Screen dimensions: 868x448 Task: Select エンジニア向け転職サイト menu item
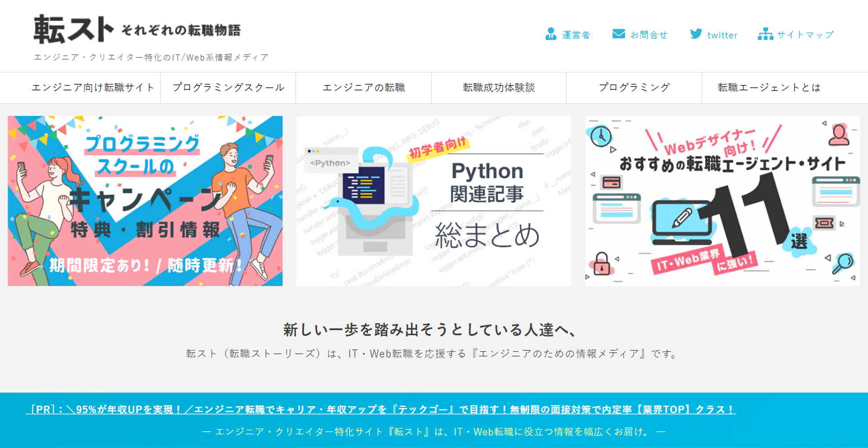(93, 88)
